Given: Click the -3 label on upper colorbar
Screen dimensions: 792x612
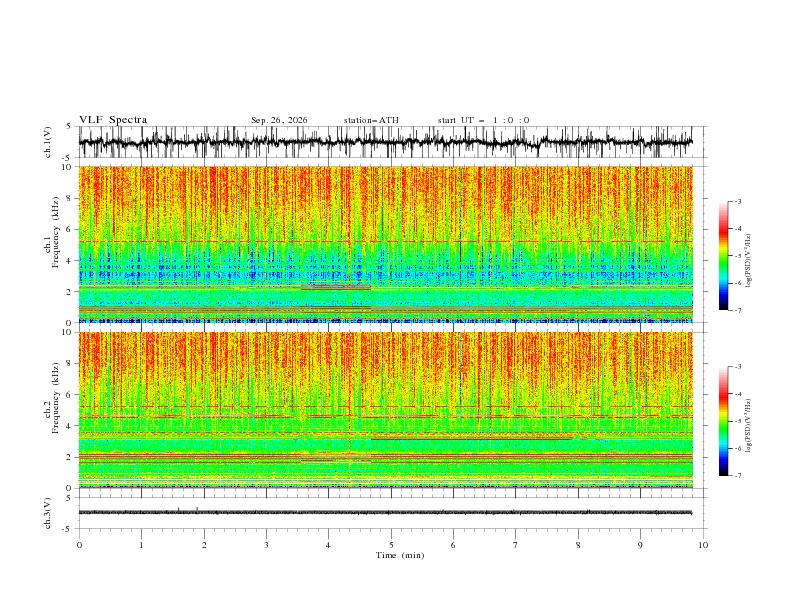Looking at the screenshot, I should point(737,201).
